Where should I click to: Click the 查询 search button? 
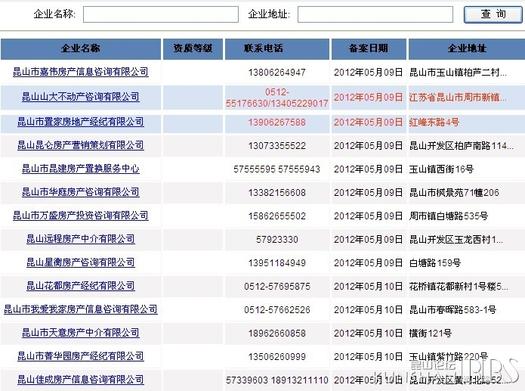tap(493, 14)
